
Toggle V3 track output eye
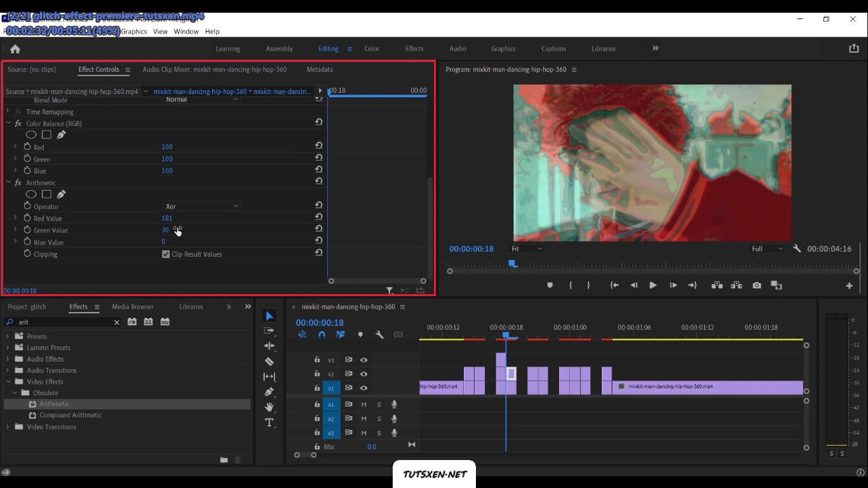click(x=363, y=360)
